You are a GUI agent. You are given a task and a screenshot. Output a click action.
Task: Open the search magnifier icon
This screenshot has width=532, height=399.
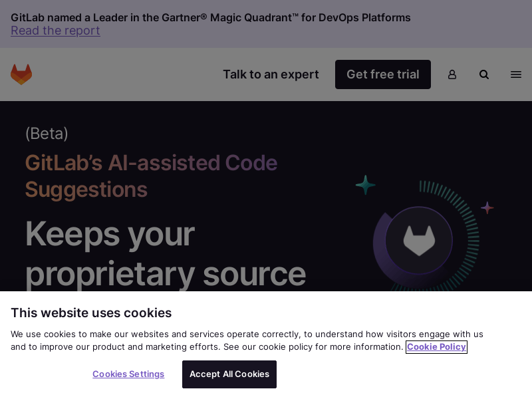(x=484, y=74)
